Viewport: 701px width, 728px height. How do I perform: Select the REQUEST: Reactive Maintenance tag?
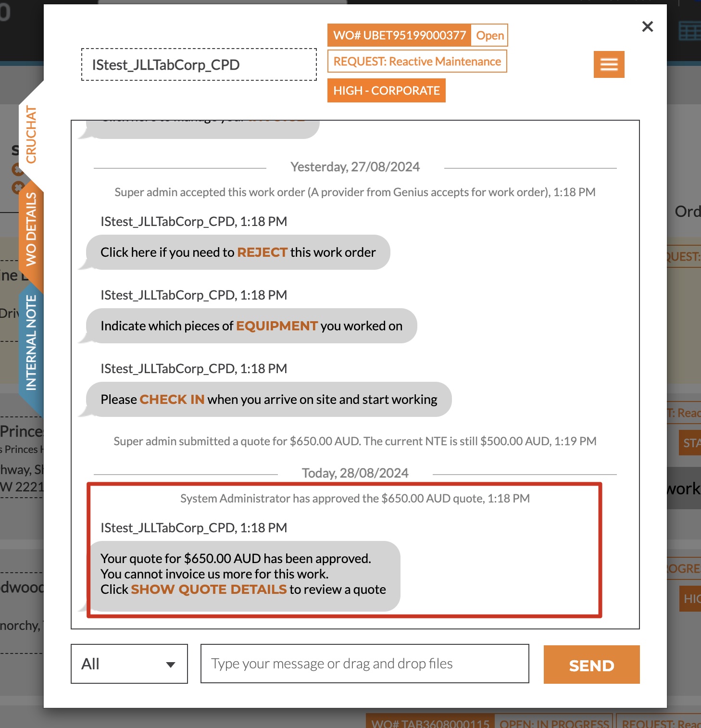[417, 62]
